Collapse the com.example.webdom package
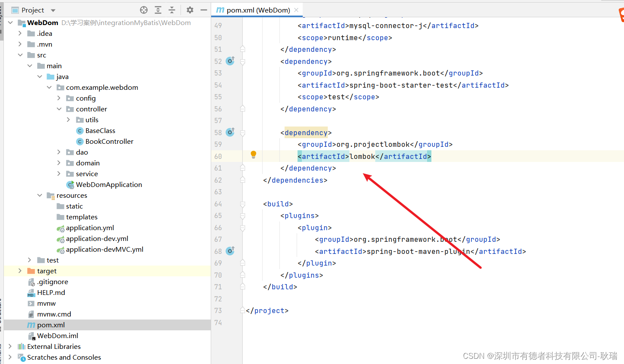The height and width of the screenshot is (364, 624). coord(49,87)
